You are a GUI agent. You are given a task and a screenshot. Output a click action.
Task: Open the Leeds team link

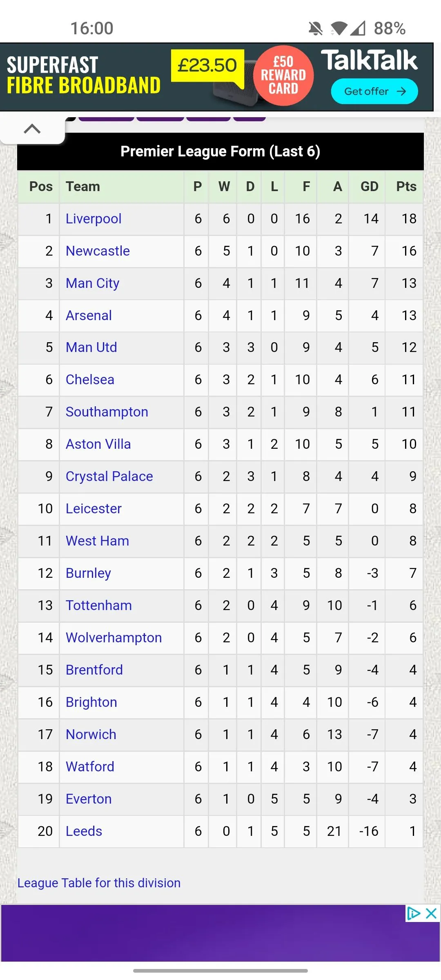tap(84, 831)
